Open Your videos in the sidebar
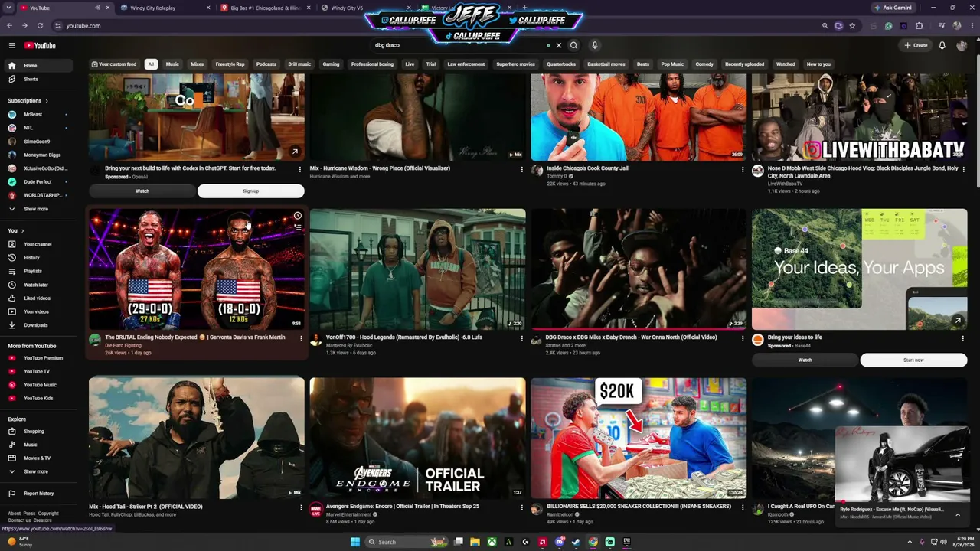 pos(40,311)
